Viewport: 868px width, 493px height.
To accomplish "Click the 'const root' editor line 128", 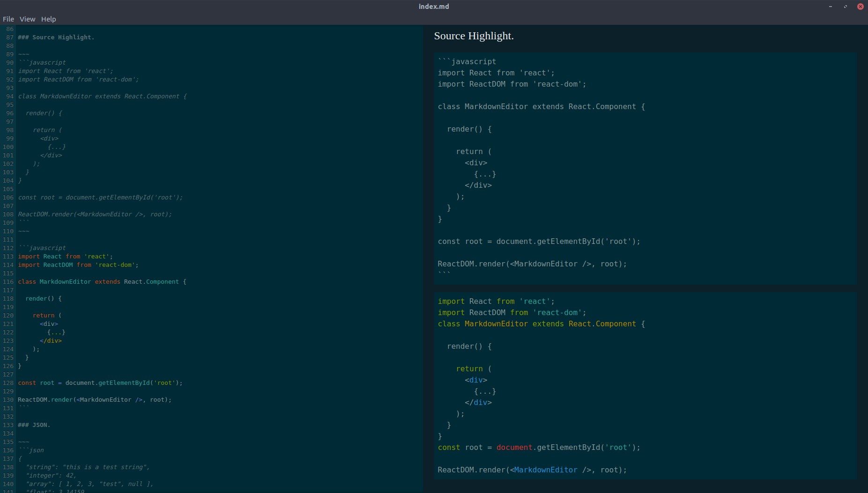I will click(100, 383).
